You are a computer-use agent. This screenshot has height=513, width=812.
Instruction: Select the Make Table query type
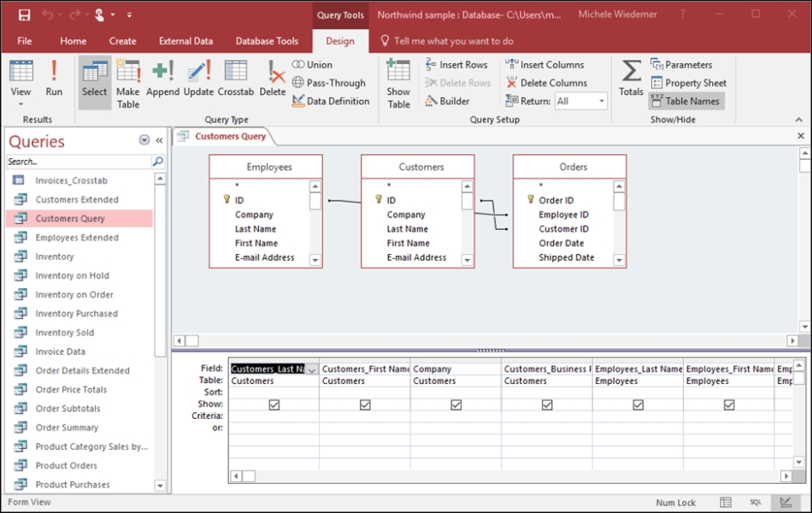pyautogui.click(x=128, y=84)
